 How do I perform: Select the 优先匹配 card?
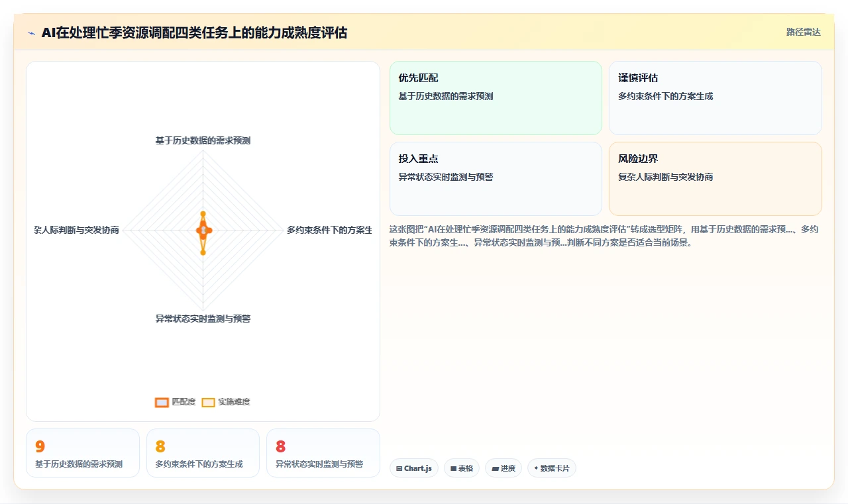tap(496, 98)
